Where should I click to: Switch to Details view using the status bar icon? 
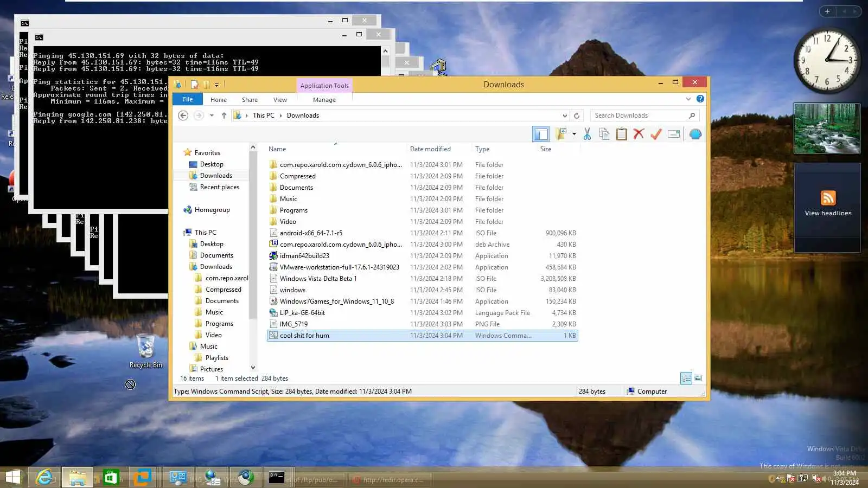[686, 378]
